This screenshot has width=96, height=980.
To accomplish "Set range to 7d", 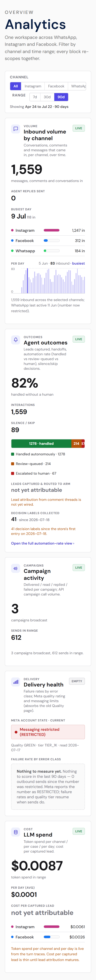I will [35, 97].
